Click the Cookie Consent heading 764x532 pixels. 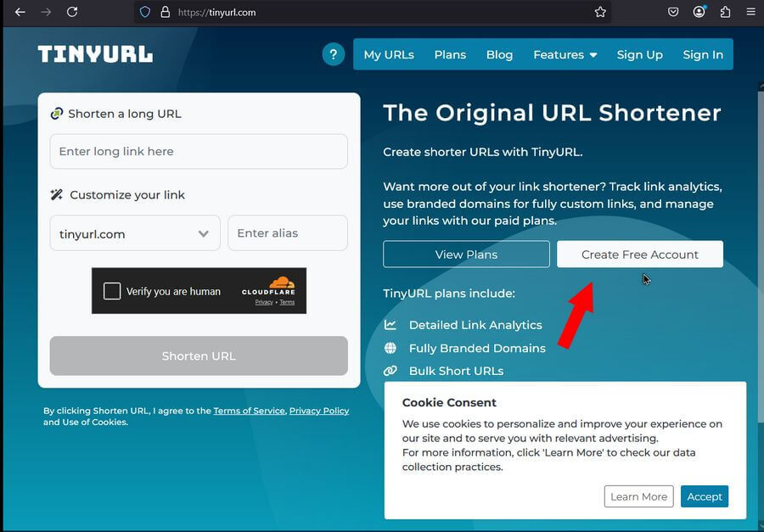pos(449,402)
